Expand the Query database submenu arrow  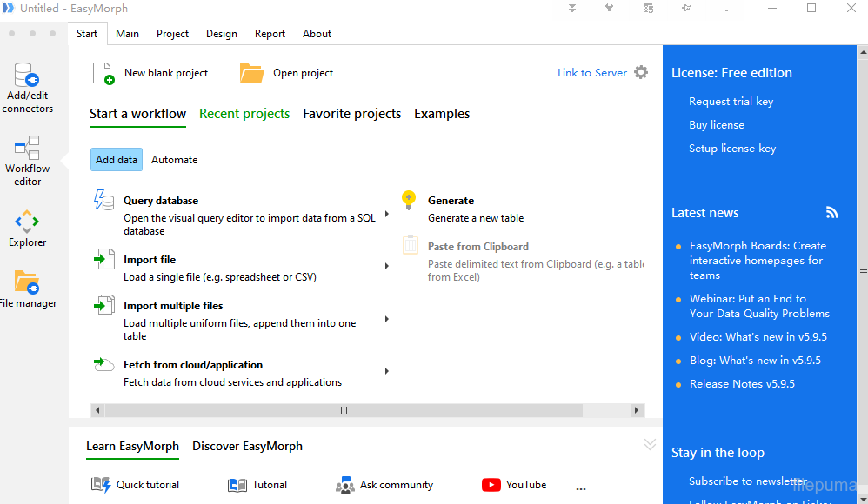[386, 213]
